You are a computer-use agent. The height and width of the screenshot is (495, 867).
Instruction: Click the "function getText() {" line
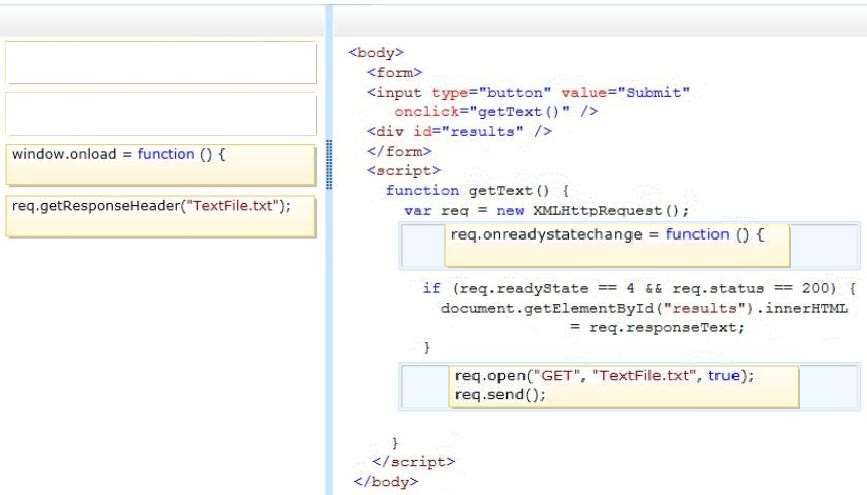coord(478,191)
